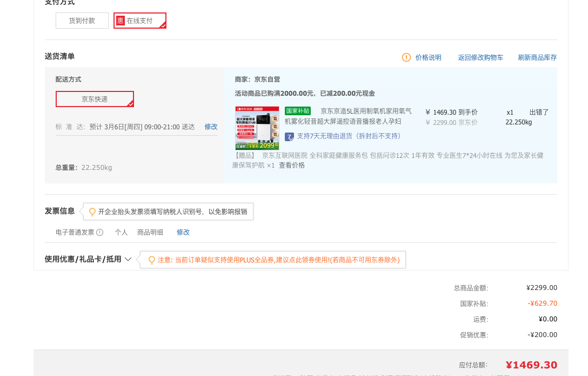Select 在线支付 payment option
Viewport: 588px width, 376px height.
click(140, 21)
